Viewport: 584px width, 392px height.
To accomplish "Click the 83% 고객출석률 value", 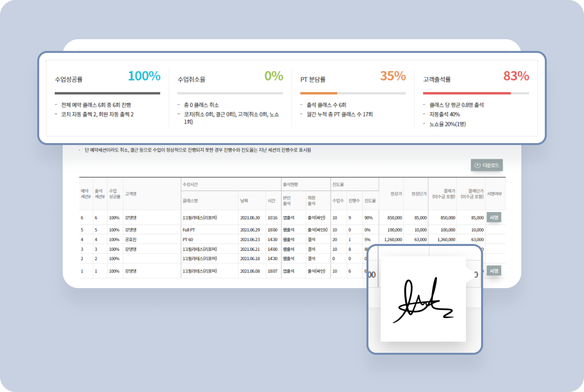I will click(x=516, y=76).
